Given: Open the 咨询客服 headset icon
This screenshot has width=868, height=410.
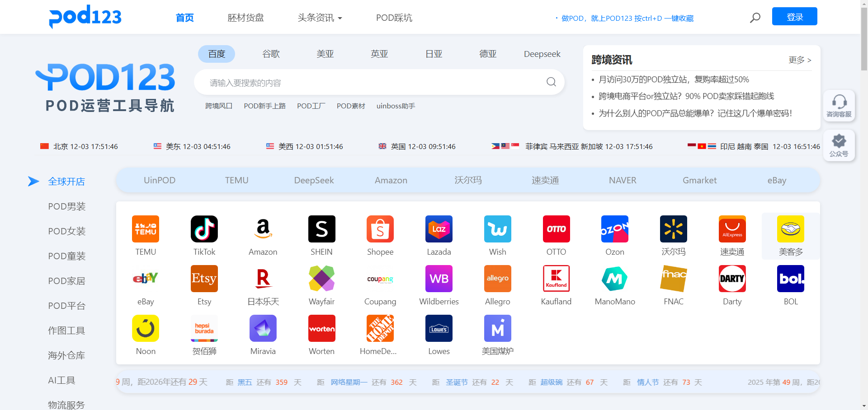Looking at the screenshot, I should pos(839,102).
